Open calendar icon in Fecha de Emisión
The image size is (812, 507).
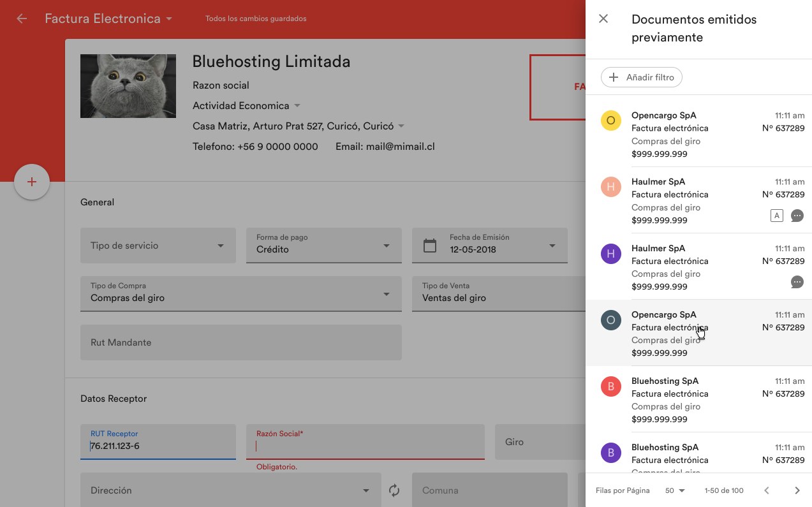click(430, 246)
